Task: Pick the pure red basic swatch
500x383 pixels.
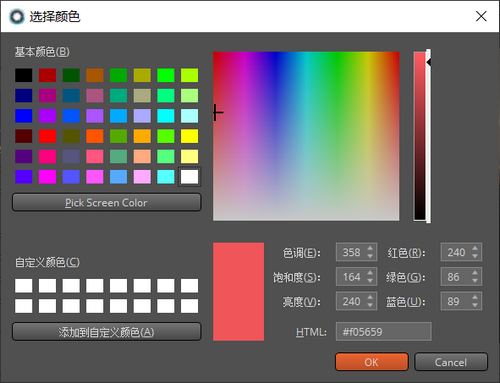Action: point(47,136)
